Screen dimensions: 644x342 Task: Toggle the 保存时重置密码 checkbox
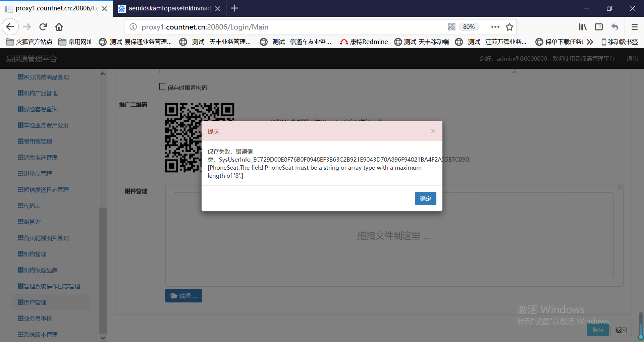click(x=163, y=87)
